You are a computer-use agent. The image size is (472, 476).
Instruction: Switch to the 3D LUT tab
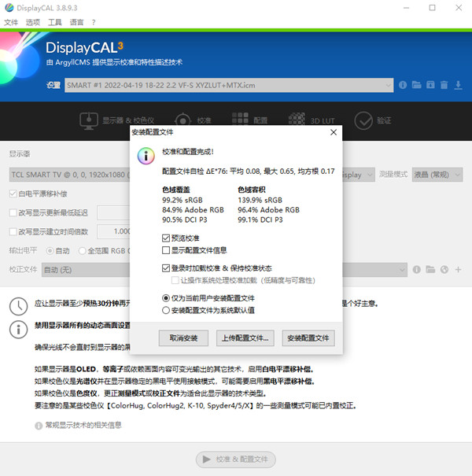[x=314, y=120]
